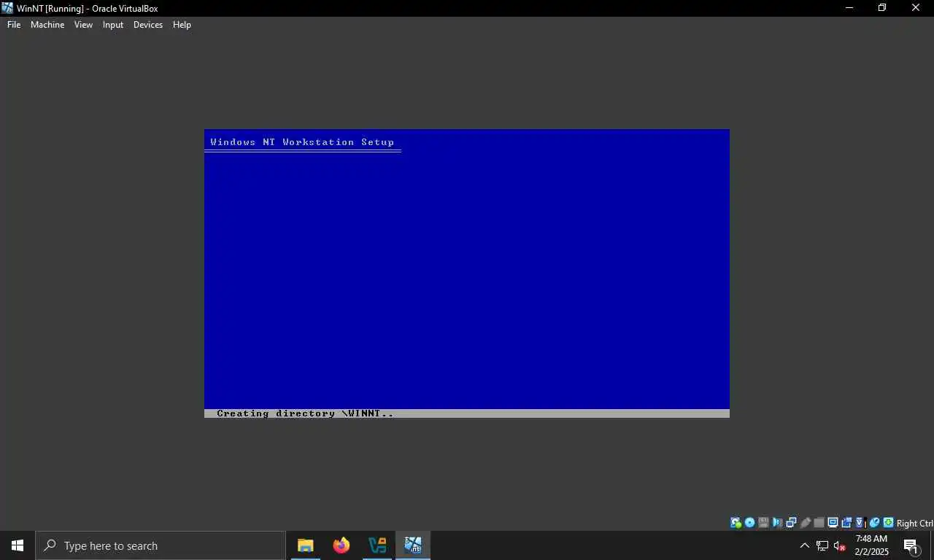Viewport: 934px width, 560px height.
Task: Open the notification center icon
Action: click(911, 545)
